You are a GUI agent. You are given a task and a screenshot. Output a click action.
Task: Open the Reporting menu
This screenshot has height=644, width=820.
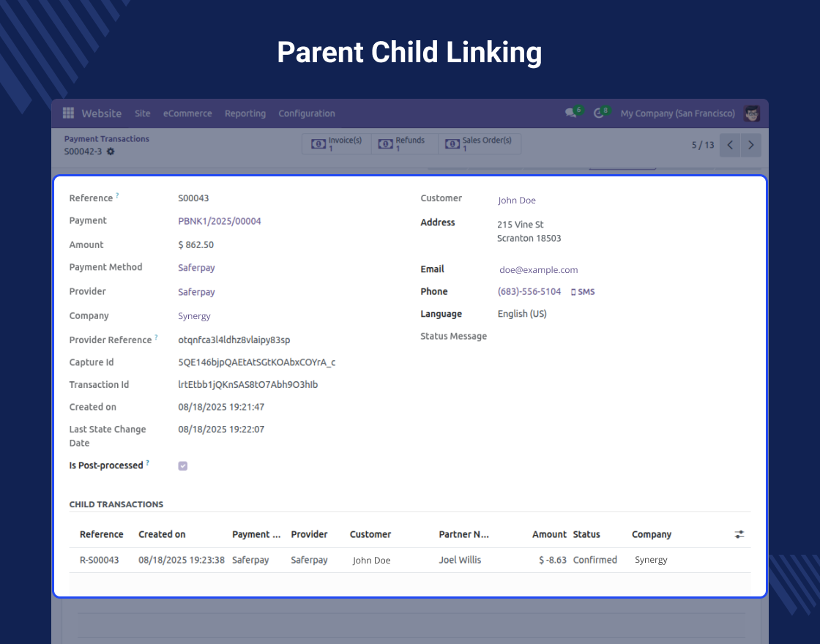(245, 113)
